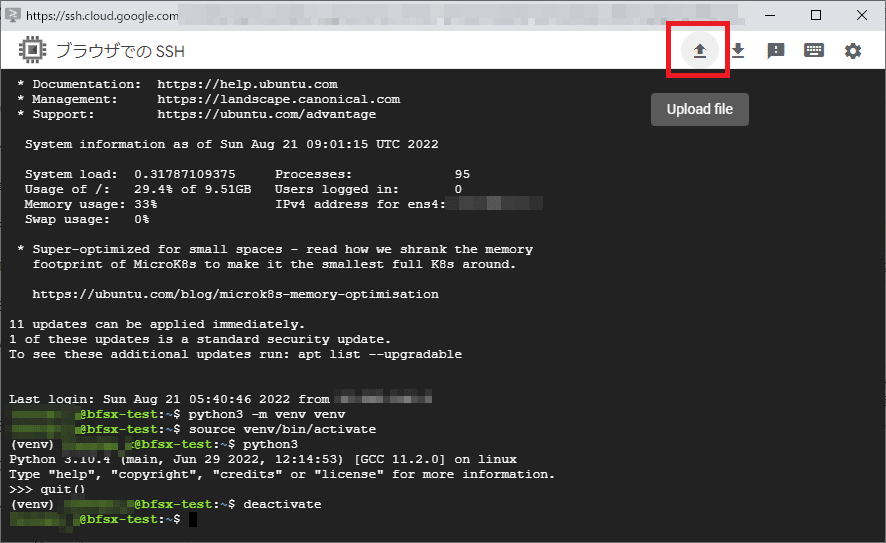This screenshot has width=886, height=543.
Task: Click the '>>> quit()' line
Action: point(47,489)
